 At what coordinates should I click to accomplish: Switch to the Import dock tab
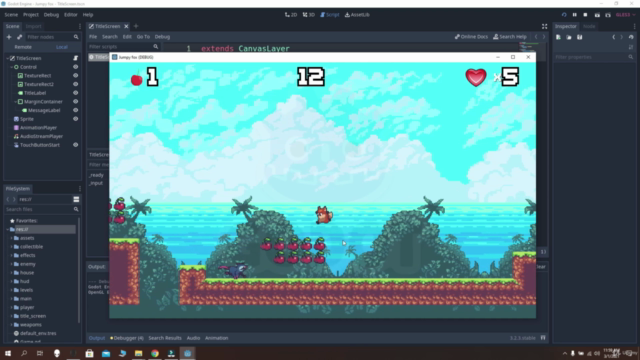pyautogui.click(x=33, y=26)
